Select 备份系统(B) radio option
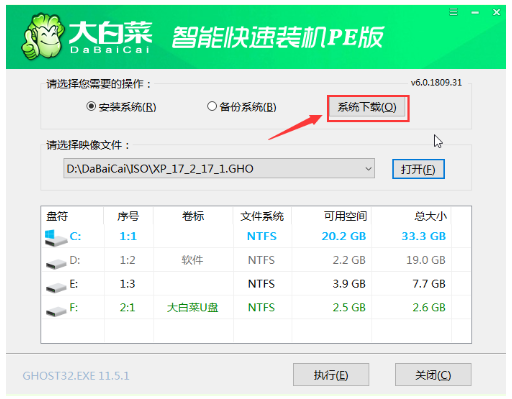Screen dimensions: 512x399 click(242, 107)
